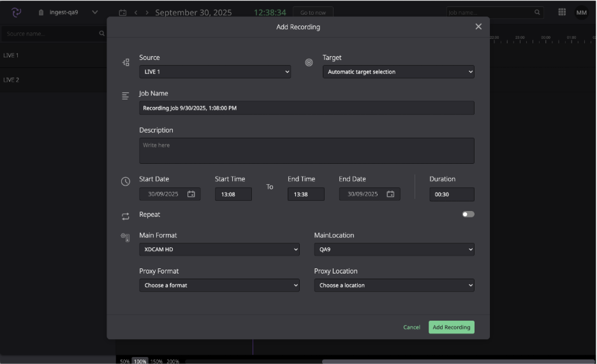Click the Duration field 00:30
Viewport: 597px width, 364px height.
point(452,194)
